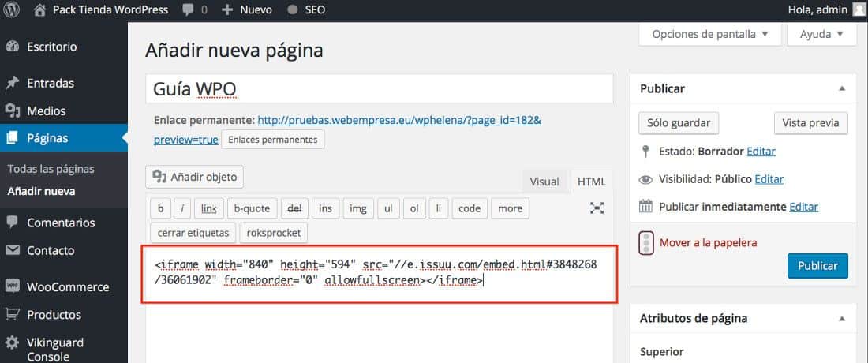Insert italic tag with i button
Image resolution: width=868 pixels, height=363 pixels.
[x=183, y=208]
